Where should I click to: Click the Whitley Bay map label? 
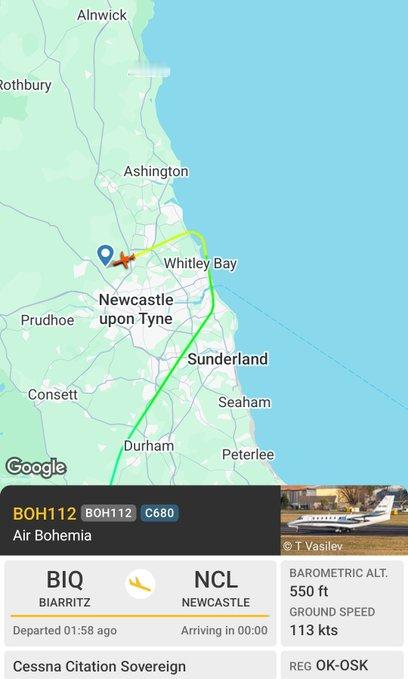pyautogui.click(x=200, y=263)
